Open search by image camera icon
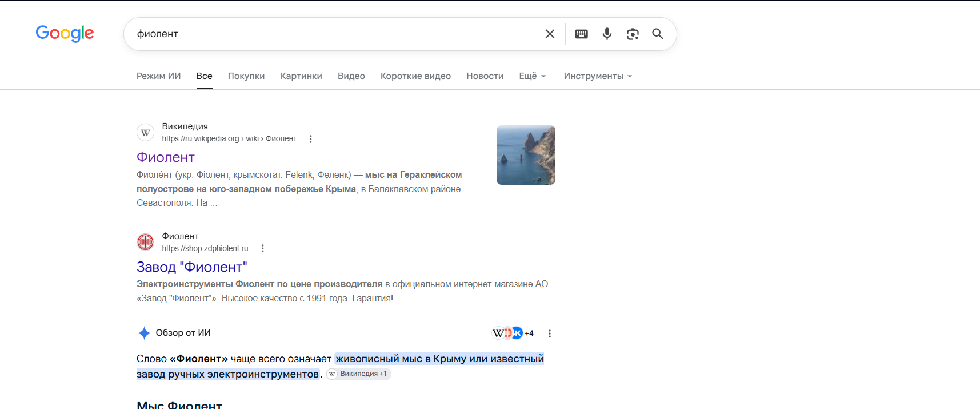The image size is (980, 409). pos(633,34)
